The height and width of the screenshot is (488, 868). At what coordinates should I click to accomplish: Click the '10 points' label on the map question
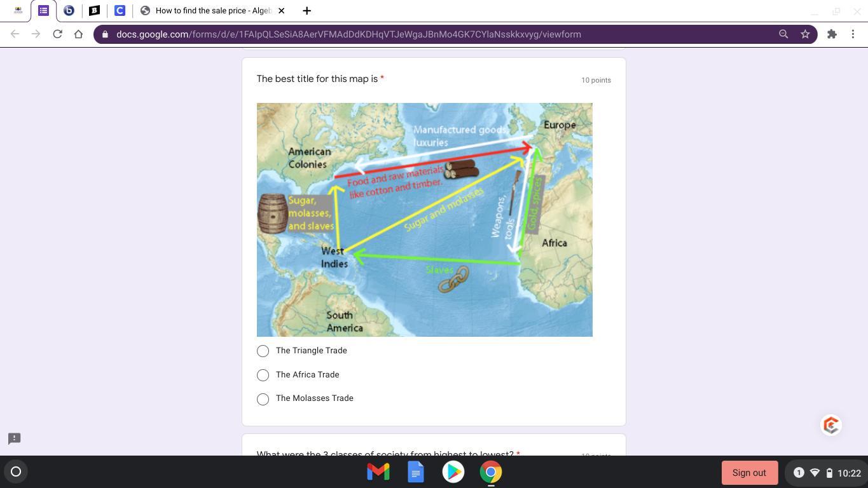coord(596,80)
